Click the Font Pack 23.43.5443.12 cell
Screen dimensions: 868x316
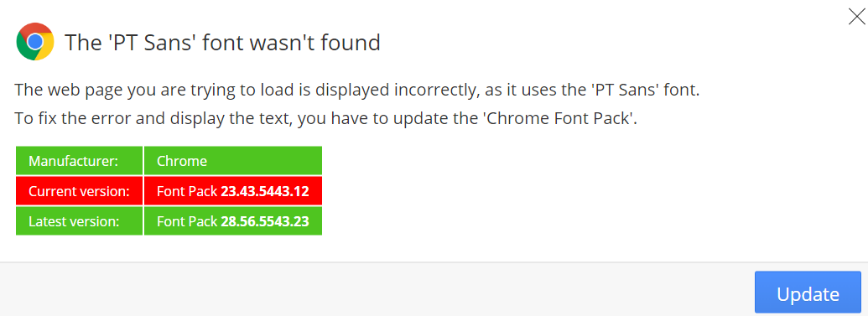233,191
